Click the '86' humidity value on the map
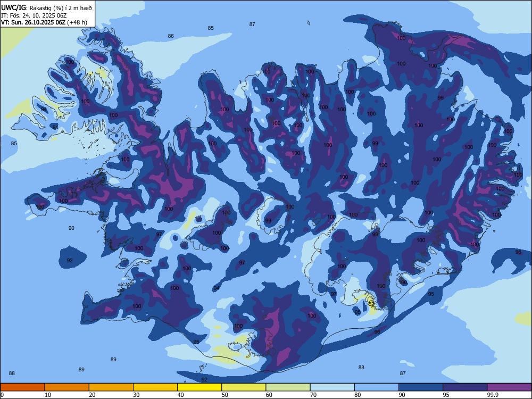Viewport: 532px width, 399px height. point(171,36)
